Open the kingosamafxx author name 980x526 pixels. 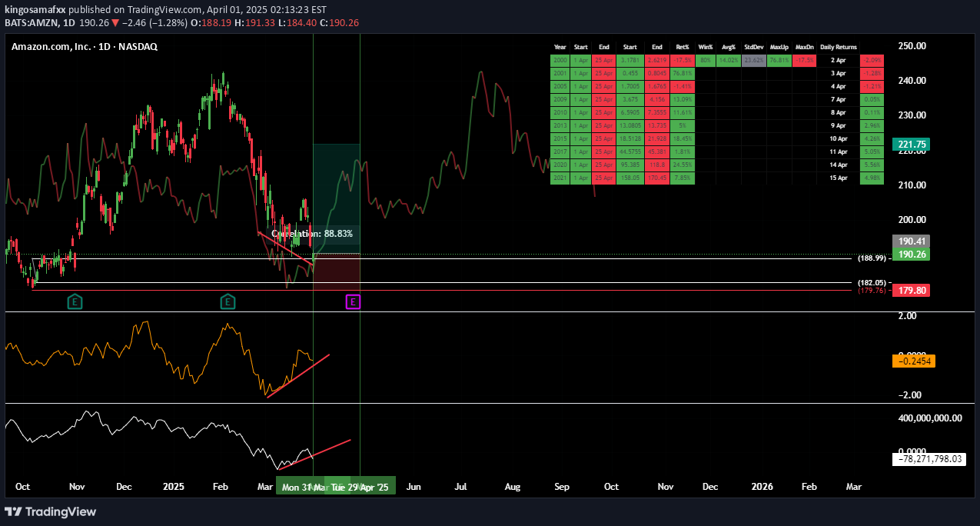[x=35, y=10]
